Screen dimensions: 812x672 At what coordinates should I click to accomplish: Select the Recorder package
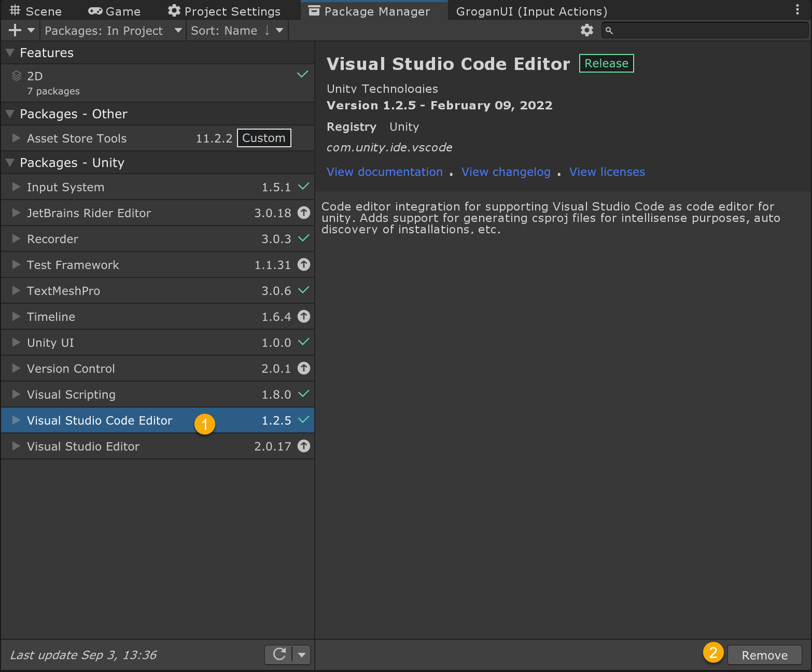pyautogui.click(x=158, y=239)
